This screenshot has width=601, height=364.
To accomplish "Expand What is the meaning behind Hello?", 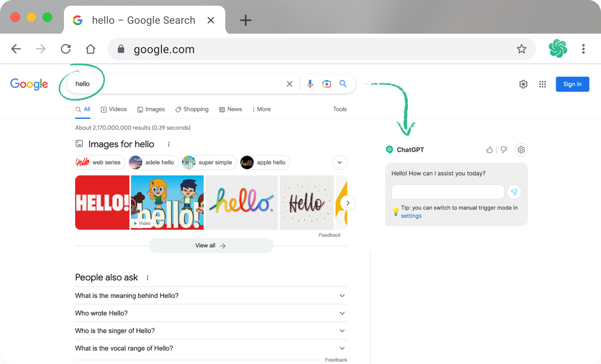I will [211, 296].
